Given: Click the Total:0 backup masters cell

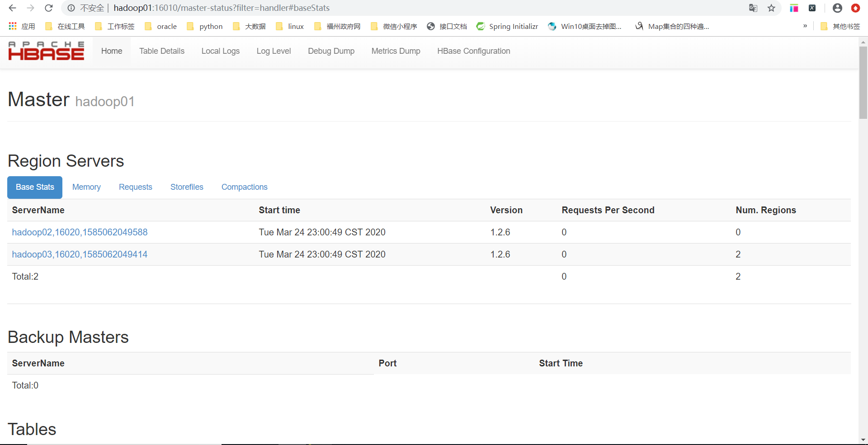Looking at the screenshot, I should (x=25, y=385).
